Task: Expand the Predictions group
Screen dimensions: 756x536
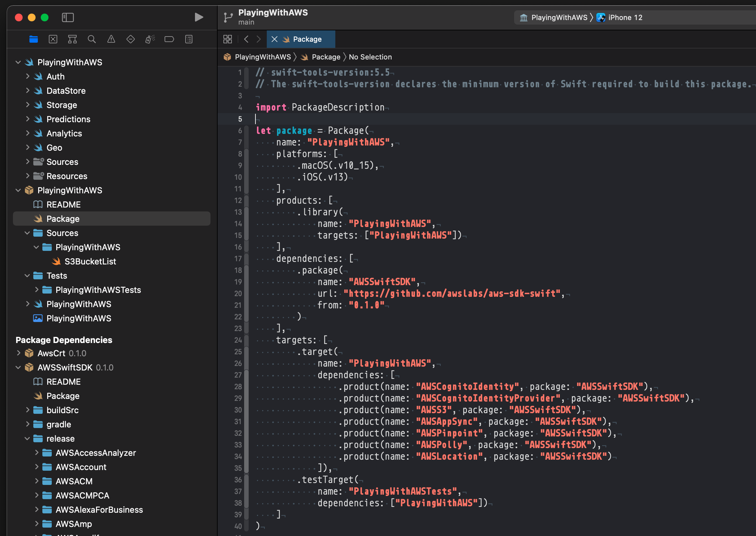Action: 28,119
